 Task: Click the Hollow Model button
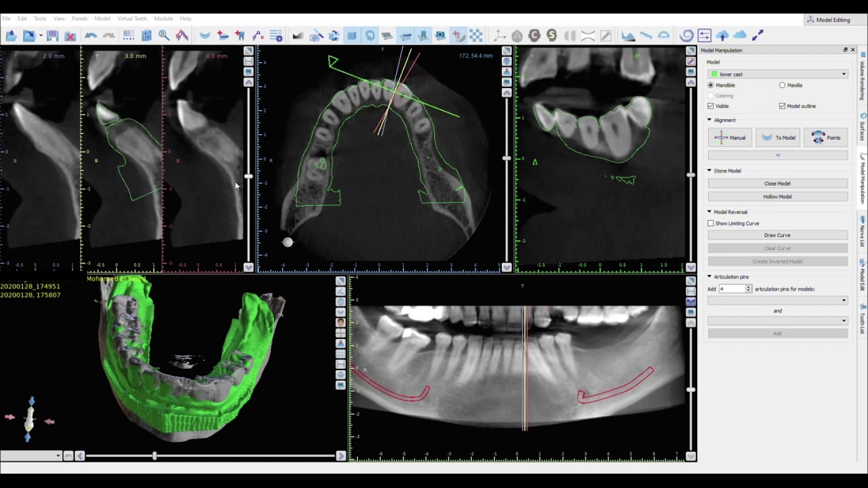point(778,197)
